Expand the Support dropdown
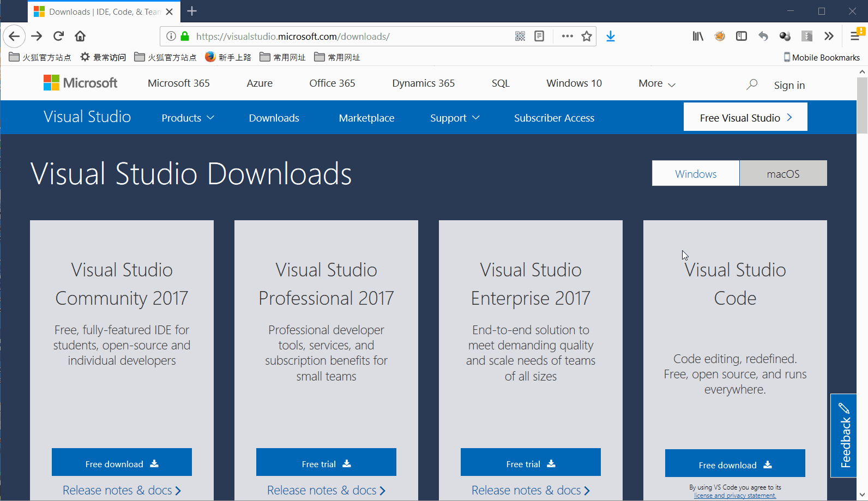Image resolution: width=868 pixels, height=501 pixels. [x=455, y=118]
